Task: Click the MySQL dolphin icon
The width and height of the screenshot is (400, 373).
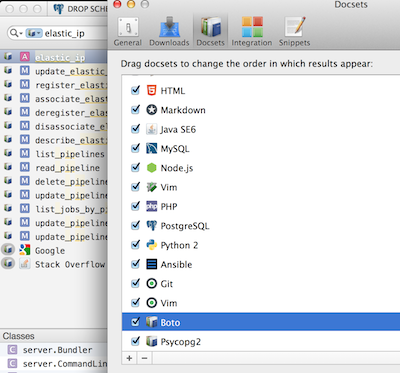Action: coord(152,148)
